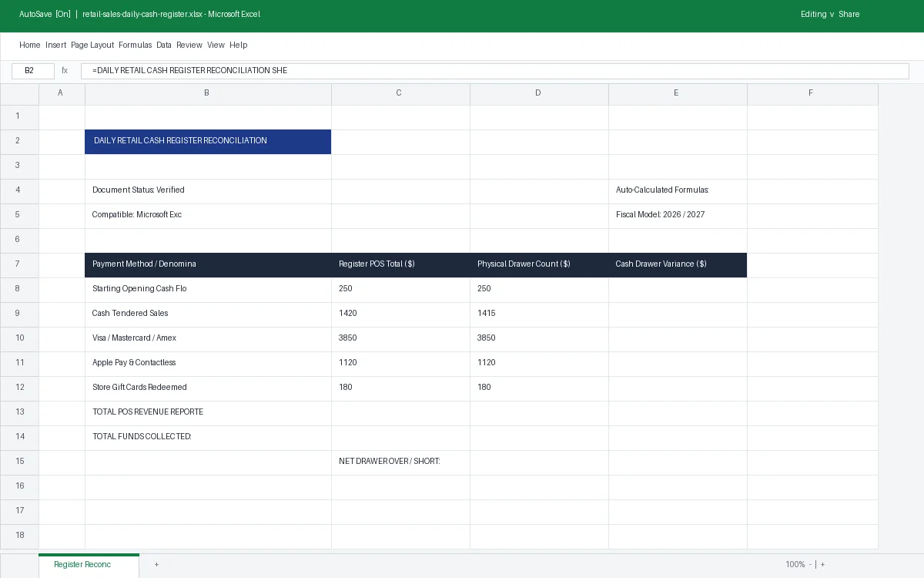Screen dimensions: 924x578
Task: Expand the Editing mode dropdown
Action: coord(818,14)
